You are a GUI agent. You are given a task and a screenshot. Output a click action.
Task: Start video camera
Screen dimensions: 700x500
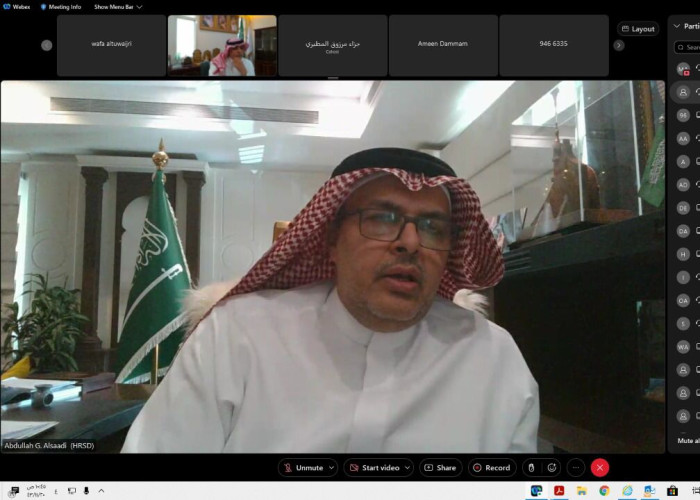coord(374,467)
